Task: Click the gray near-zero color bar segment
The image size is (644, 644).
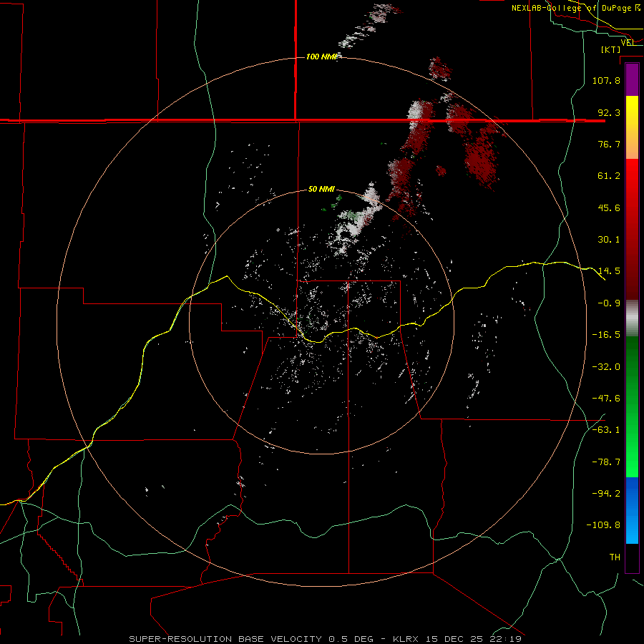Action: (x=632, y=318)
